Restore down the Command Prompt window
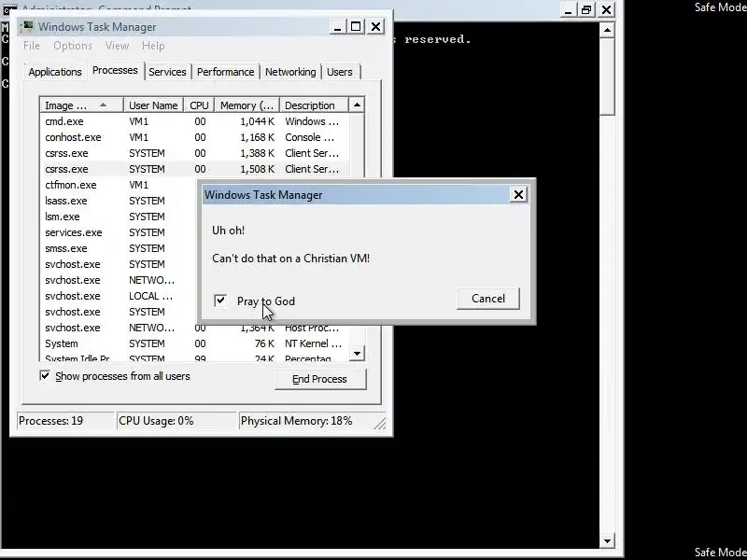747x560 pixels. click(586, 9)
